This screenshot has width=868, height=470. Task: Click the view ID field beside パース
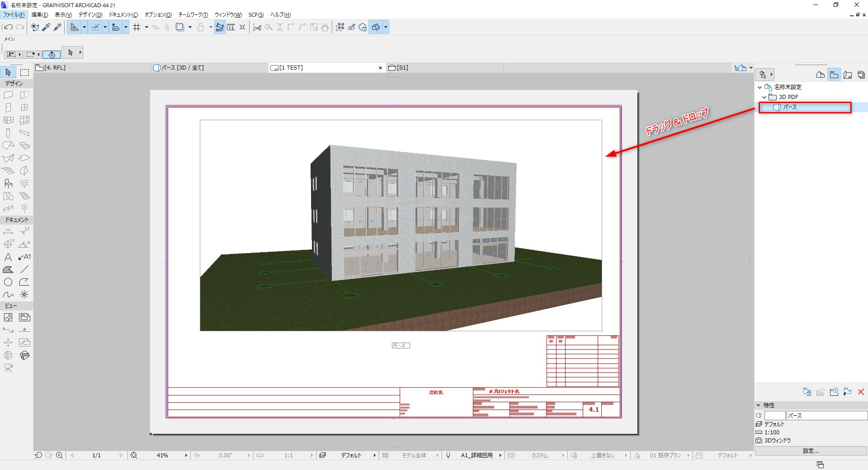click(x=775, y=416)
